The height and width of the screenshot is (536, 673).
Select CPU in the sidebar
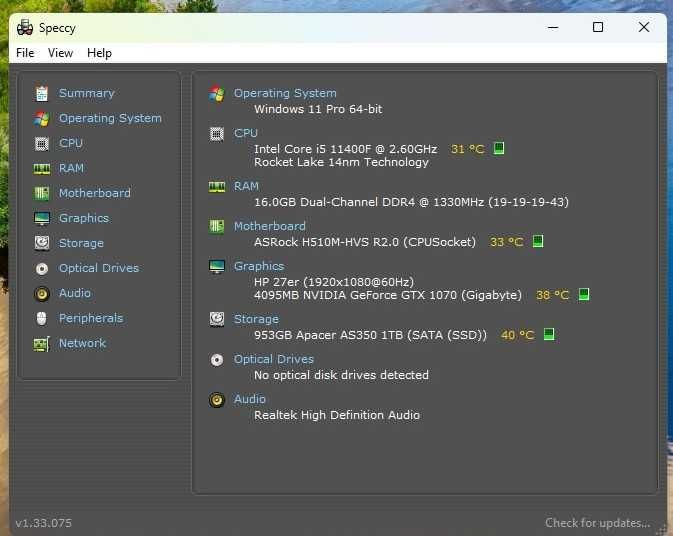coord(71,143)
